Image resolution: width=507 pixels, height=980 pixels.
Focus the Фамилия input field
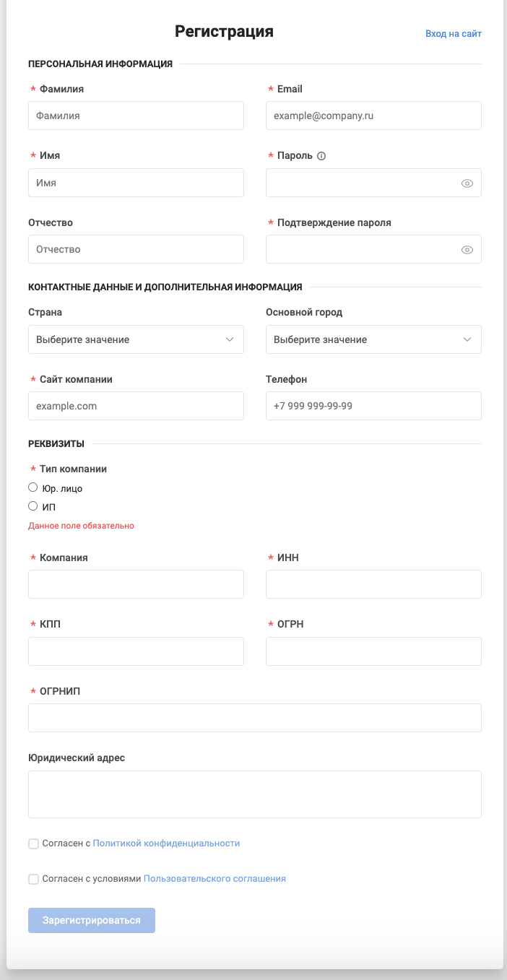(x=136, y=116)
